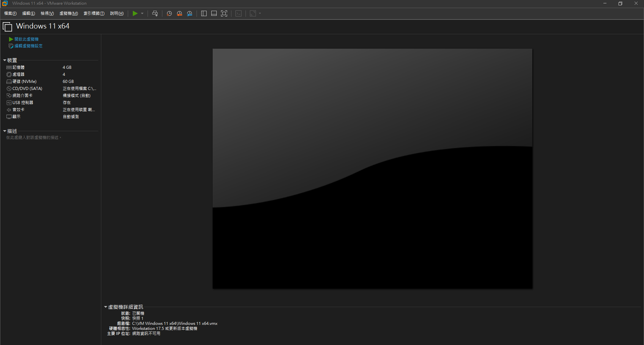Open the snapshot manager icon
The height and width of the screenshot is (345, 644).
(x=190, y=13)
